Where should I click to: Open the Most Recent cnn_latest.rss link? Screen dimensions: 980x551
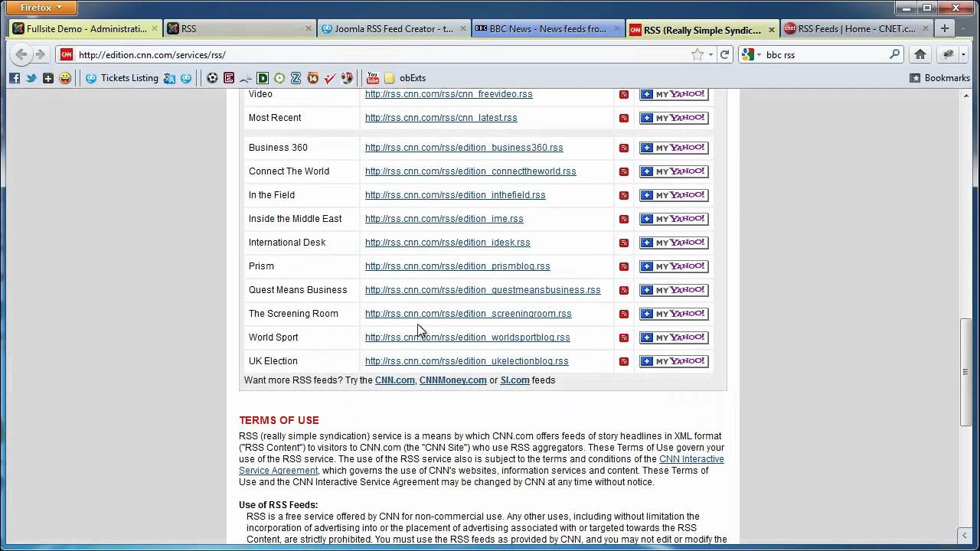tap(441, 118)
